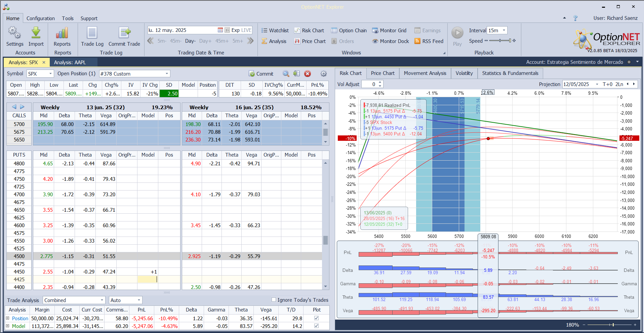Switch to the Movement Analysis tab
This screenshot has height=333, width=644.
point(425,73)
